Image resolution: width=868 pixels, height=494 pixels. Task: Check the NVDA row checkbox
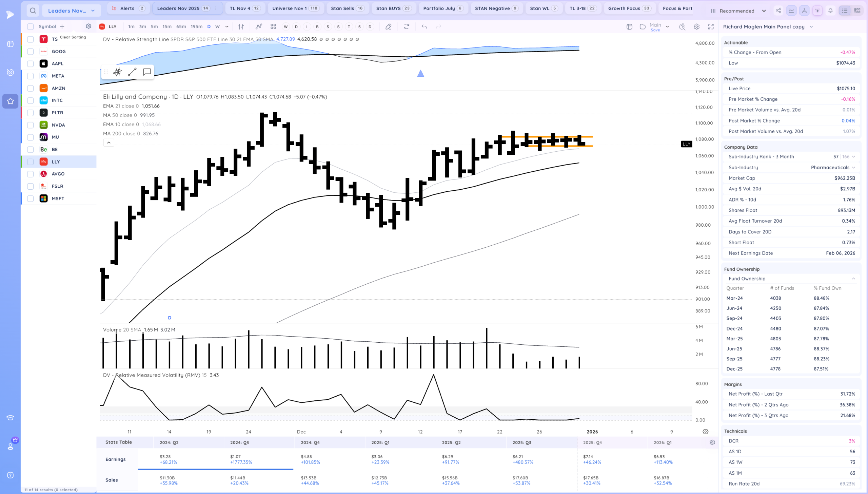coord(31,125)
